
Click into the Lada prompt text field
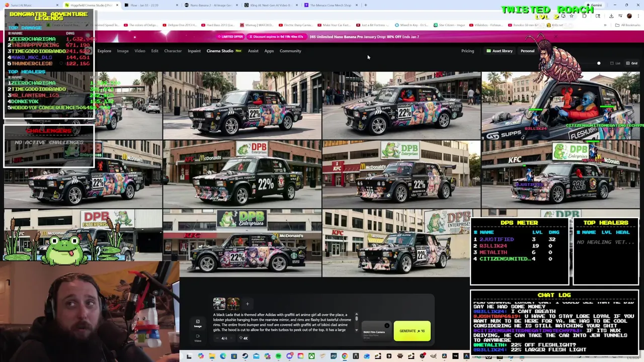[282, 322]
